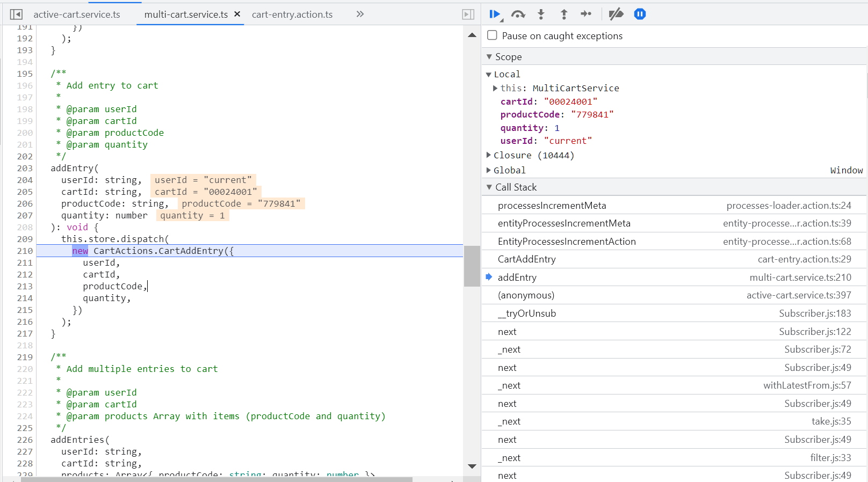
Task: Click the addEntries( method name
Action: click(80, 440)
